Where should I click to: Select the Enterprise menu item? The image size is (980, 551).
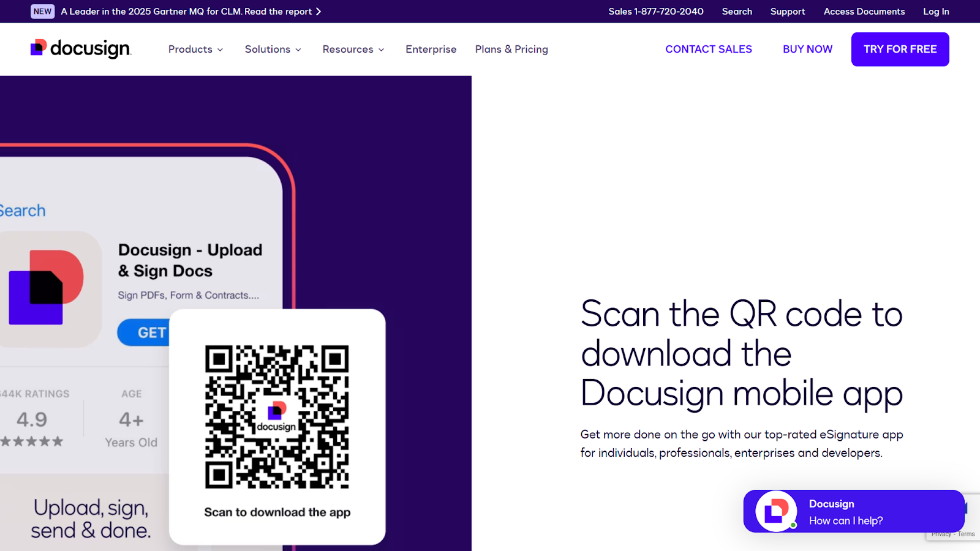pos(431,49)
